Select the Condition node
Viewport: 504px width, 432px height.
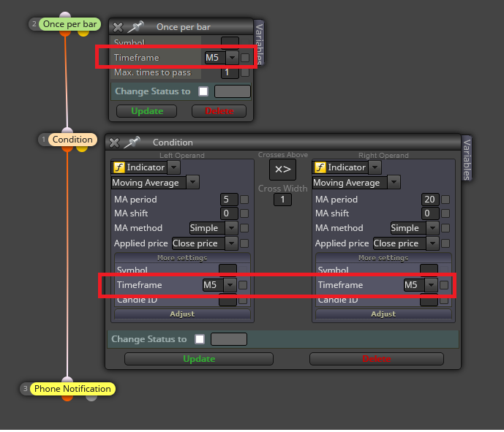coord(72,140)
